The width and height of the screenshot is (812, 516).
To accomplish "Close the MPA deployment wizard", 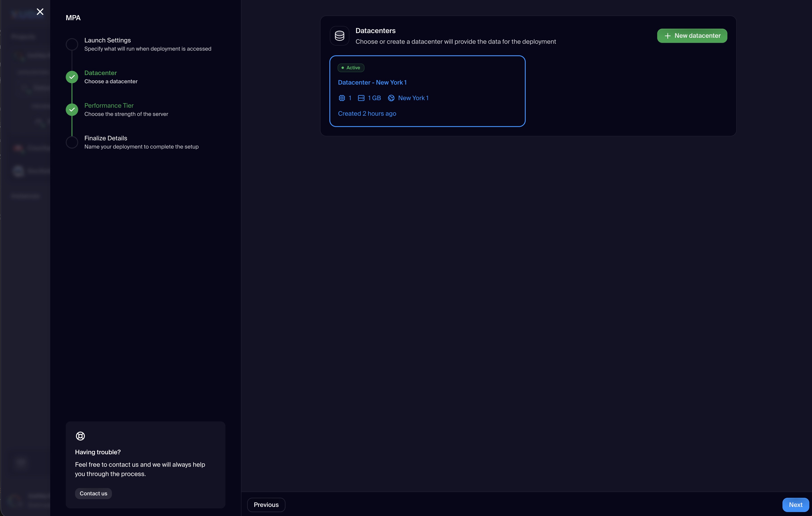I will 40,12.
